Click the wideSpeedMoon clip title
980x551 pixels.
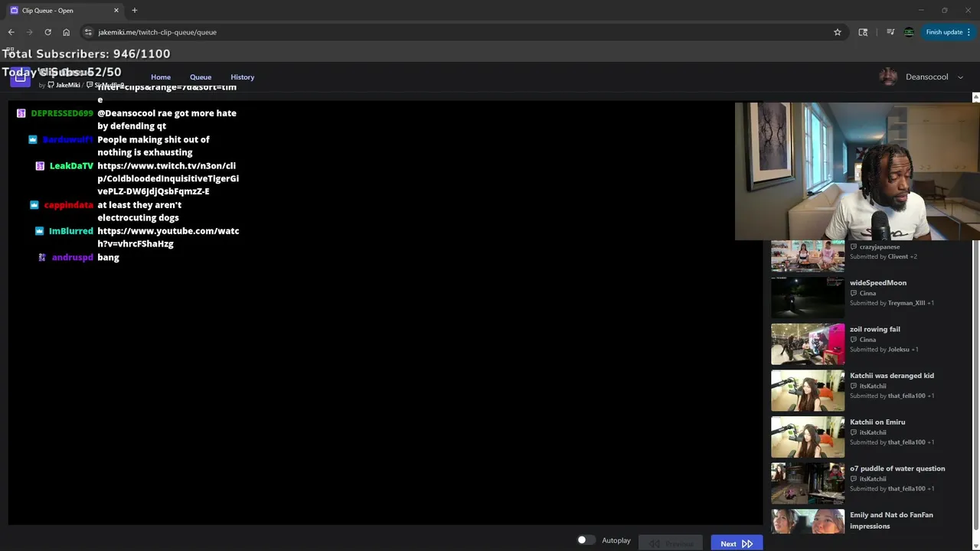coord(878,283)
